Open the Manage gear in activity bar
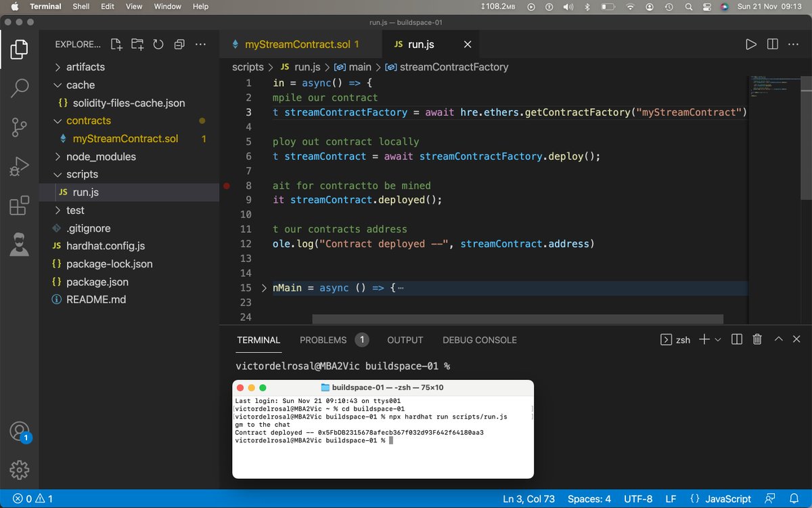Image resolution: width=812 pixels, height=508 pixels. pyautogui.click(x=20, y=469)
